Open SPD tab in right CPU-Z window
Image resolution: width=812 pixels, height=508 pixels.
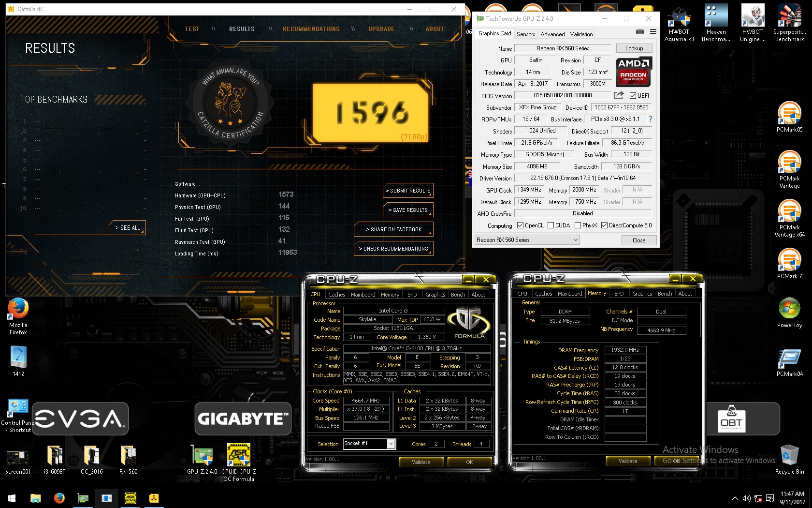click(619, 294)
